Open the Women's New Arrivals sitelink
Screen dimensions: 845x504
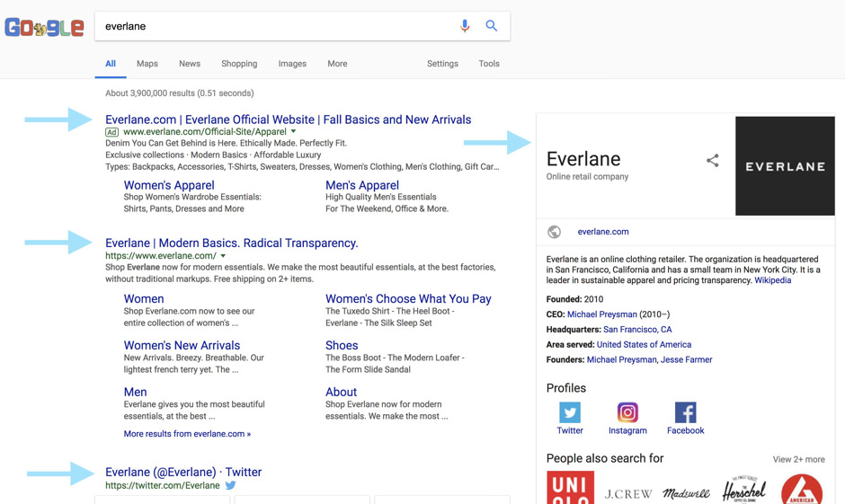click(x=182, y=346)
